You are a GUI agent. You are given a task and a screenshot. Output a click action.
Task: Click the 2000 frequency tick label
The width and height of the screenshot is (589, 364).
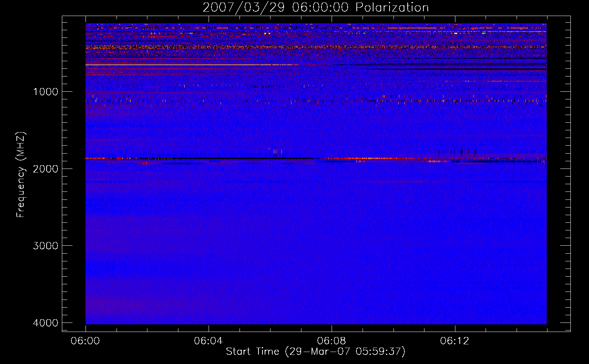(46, 169)
